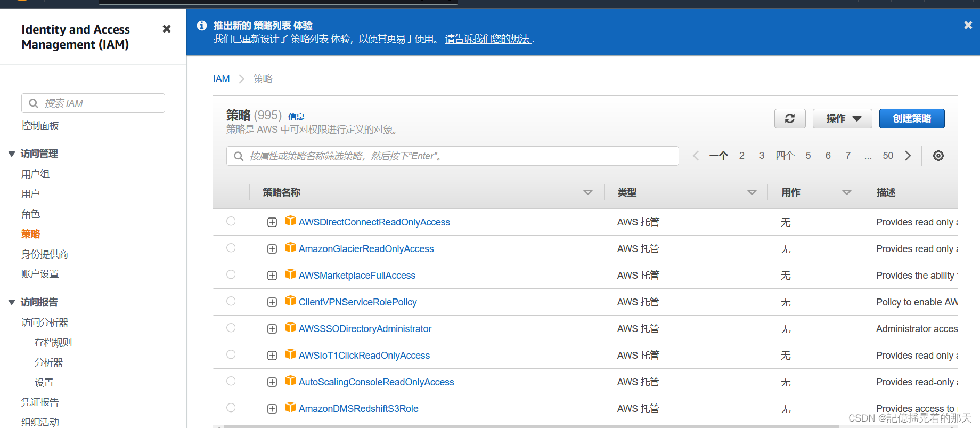
Task: Select radio button for AmazonGlacierReadOnlyAccess
Action: pos(231,248)
